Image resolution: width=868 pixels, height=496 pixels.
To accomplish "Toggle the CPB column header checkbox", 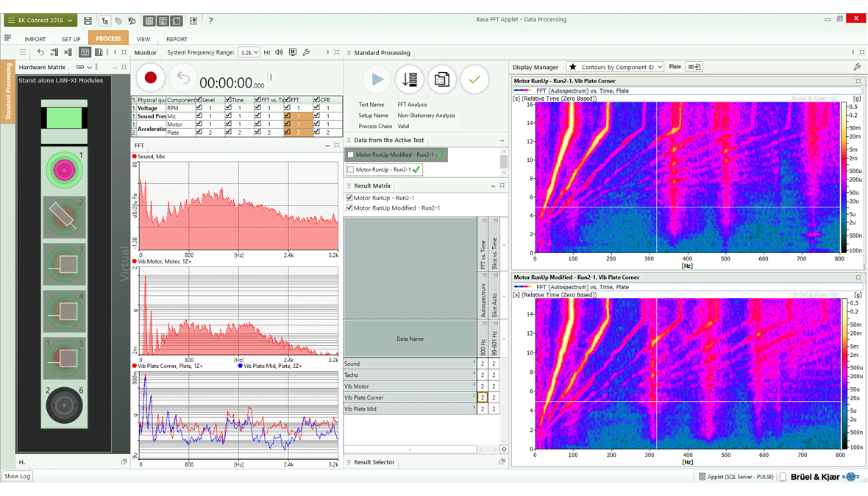I will tap(316, 100).
